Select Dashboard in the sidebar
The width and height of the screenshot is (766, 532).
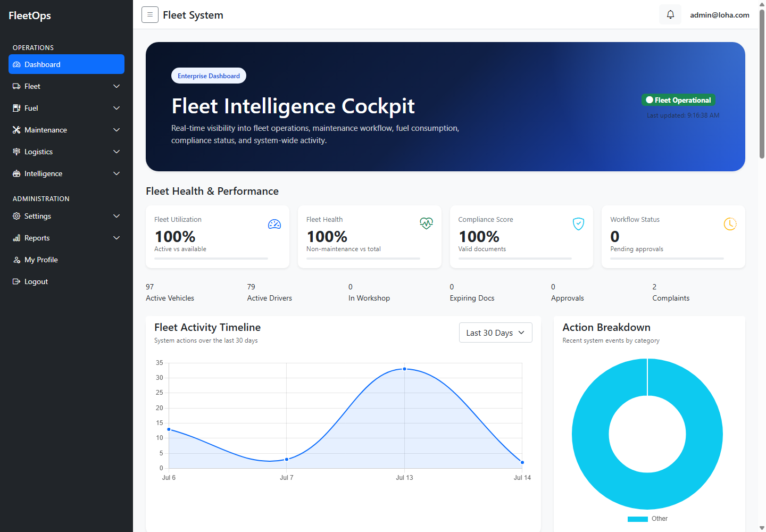(x=66, y=64)
